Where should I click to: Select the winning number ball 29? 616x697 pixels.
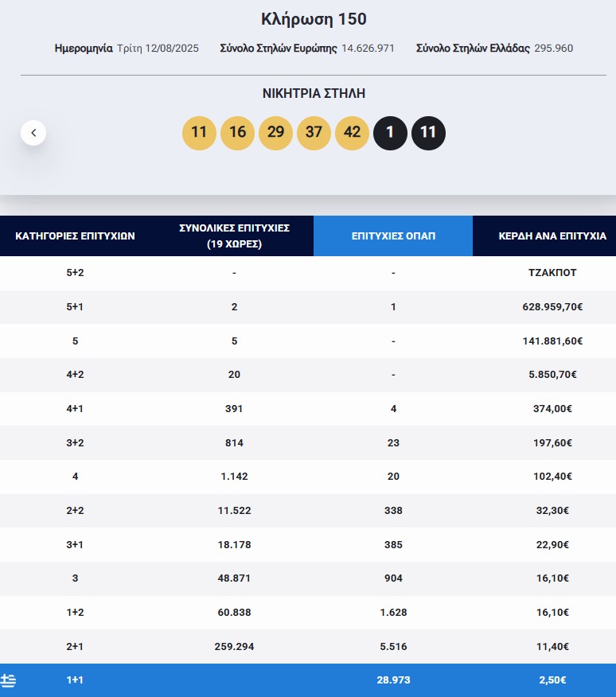click(x=275, y=133)
